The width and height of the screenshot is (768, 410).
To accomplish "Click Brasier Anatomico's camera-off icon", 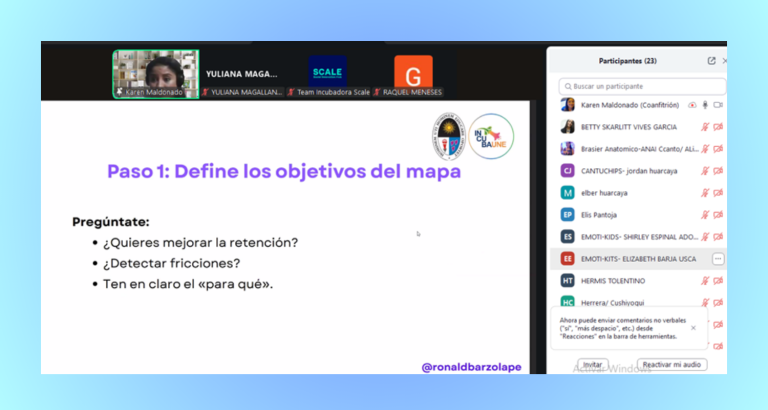I will click(718, 149).
